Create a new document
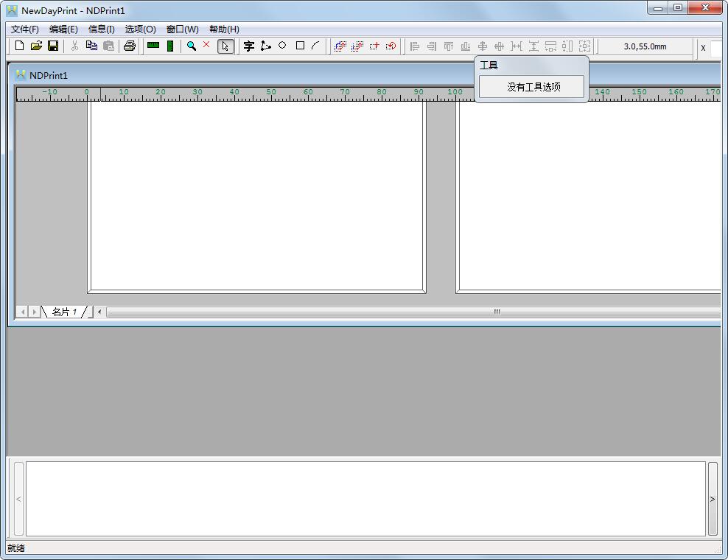 [20, 46]
